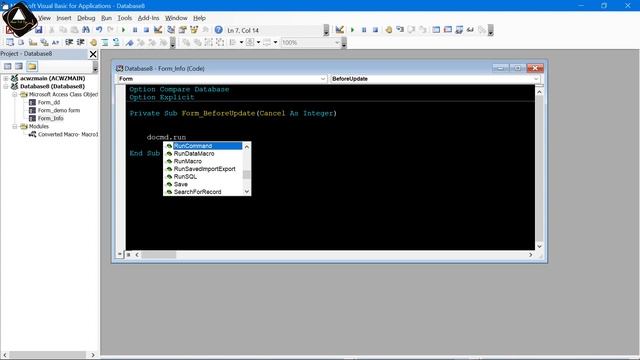Click the blue Help question mark icon
640x360 pixels.
pos(218,30)
